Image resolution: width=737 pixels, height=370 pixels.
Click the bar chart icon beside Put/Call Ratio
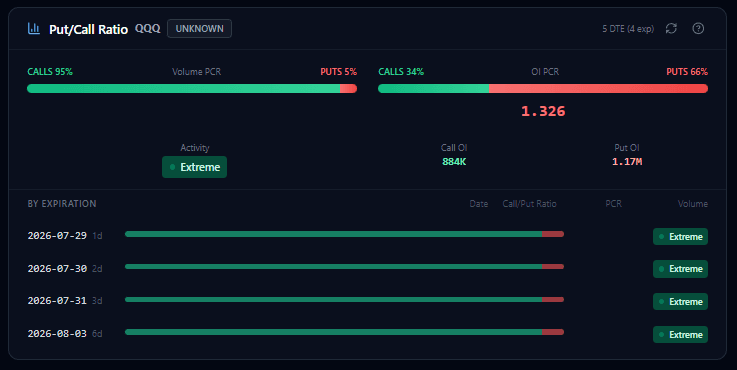tap(33, 29)
